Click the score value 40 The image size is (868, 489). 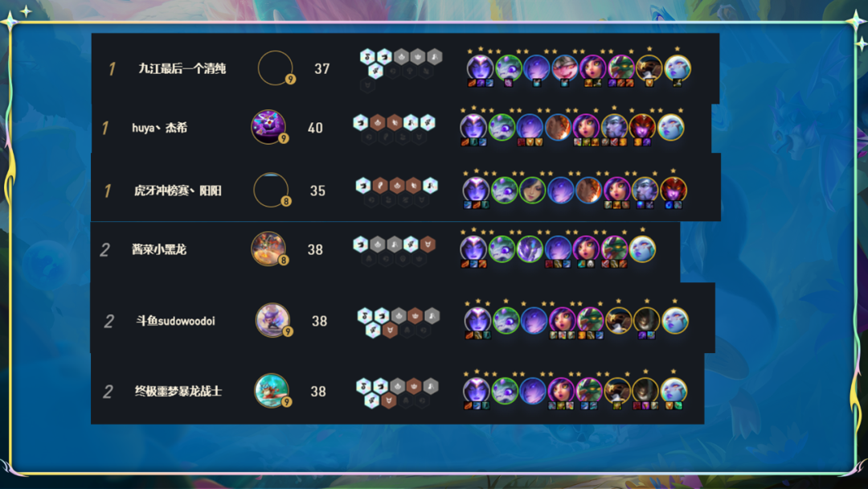pos(315,128)
